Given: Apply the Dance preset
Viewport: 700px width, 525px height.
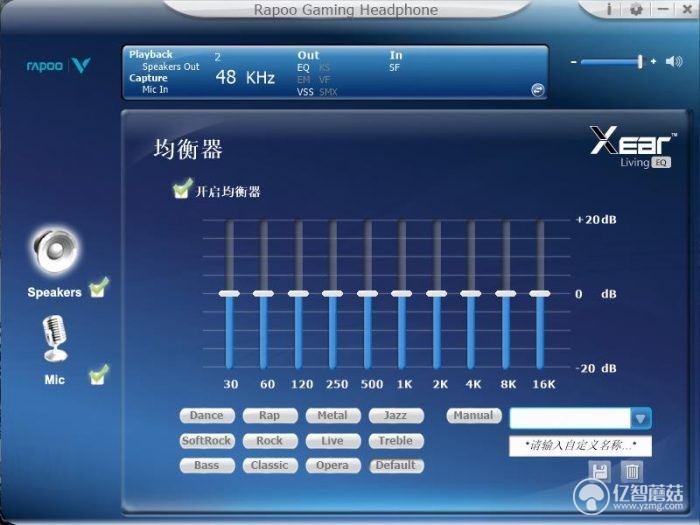Looking at the screenshot, I should click(207, 416).
